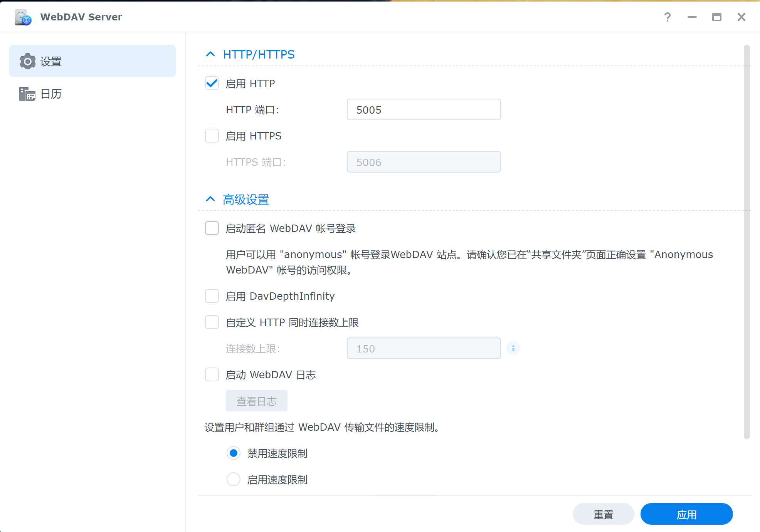
Task: Enable the DavDepthInfinity checkbox
Action: 212,296
